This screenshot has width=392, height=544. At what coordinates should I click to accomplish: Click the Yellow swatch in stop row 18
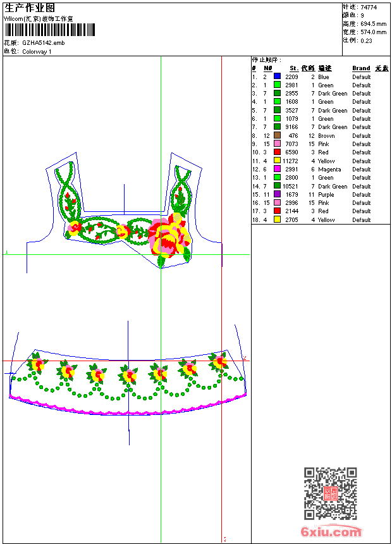[277, 219]
